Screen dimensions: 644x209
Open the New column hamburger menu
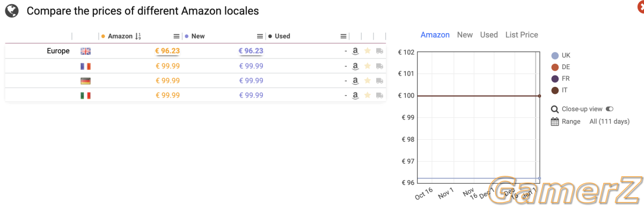pyautogui.click(x=260, y=36)
